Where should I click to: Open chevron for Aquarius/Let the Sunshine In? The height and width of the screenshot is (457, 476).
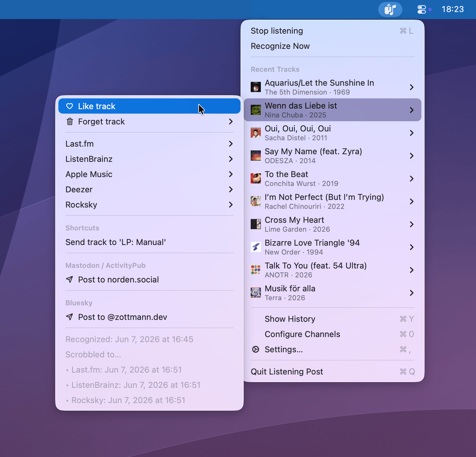coord(412,87)
